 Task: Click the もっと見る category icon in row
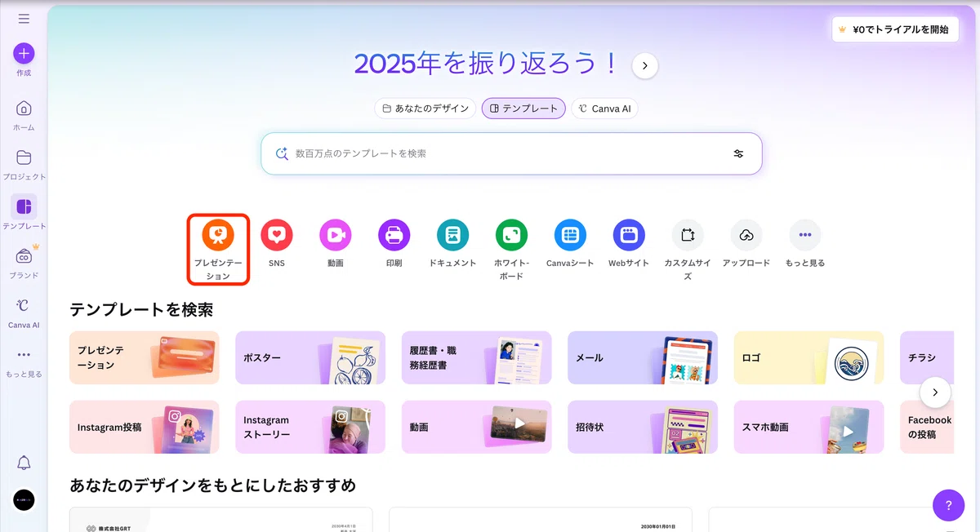pos(805,235)
